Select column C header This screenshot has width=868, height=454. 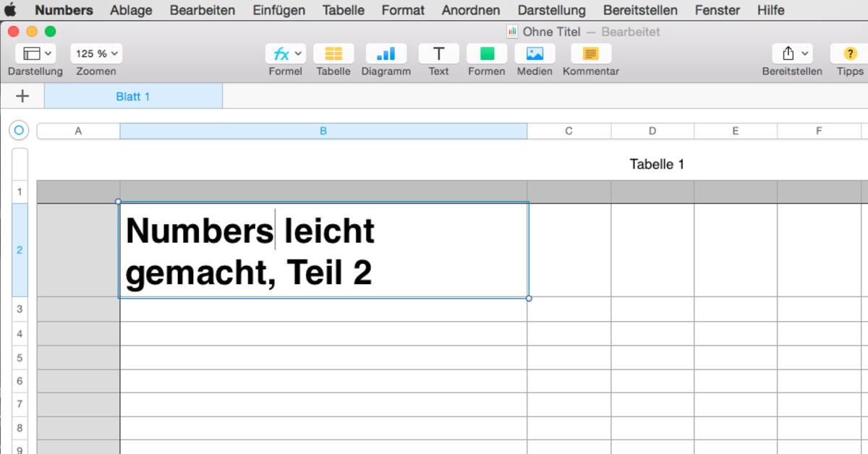569,131
